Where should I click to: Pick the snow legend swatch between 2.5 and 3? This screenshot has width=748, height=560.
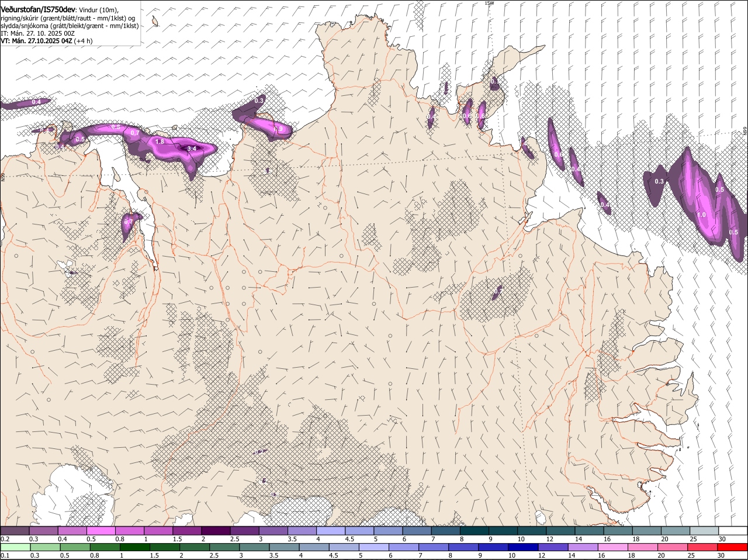(244, 530)
